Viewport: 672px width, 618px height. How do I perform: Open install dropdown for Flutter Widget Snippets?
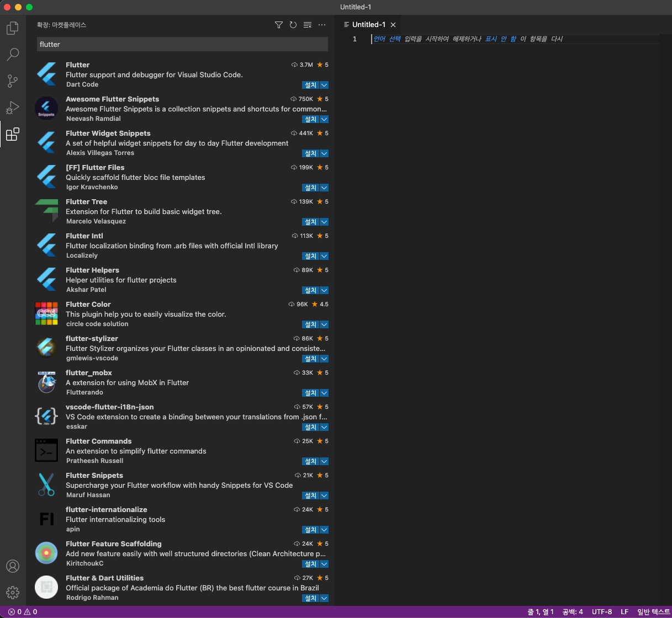coord(324,153)
